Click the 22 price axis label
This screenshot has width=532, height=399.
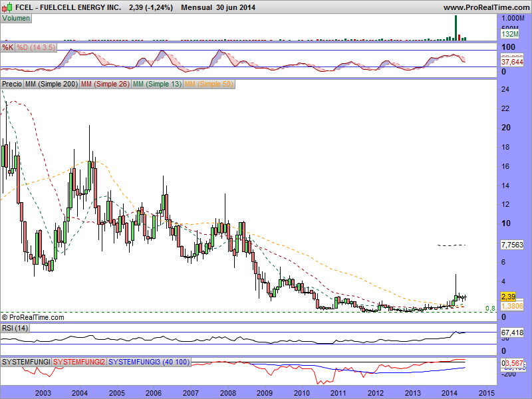pyautogui.click(x=505, y=108)
